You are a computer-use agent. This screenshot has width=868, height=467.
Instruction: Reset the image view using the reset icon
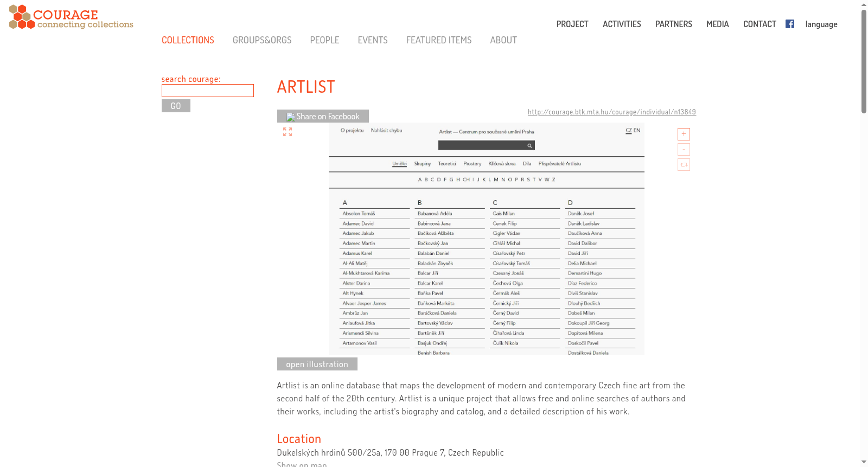coord(684,164)
